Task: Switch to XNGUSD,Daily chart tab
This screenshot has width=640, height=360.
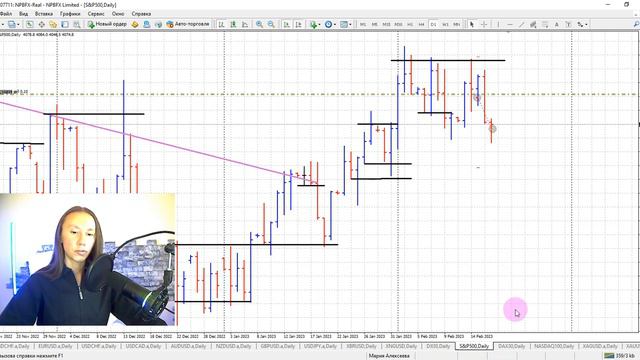Action: point(401,346)
